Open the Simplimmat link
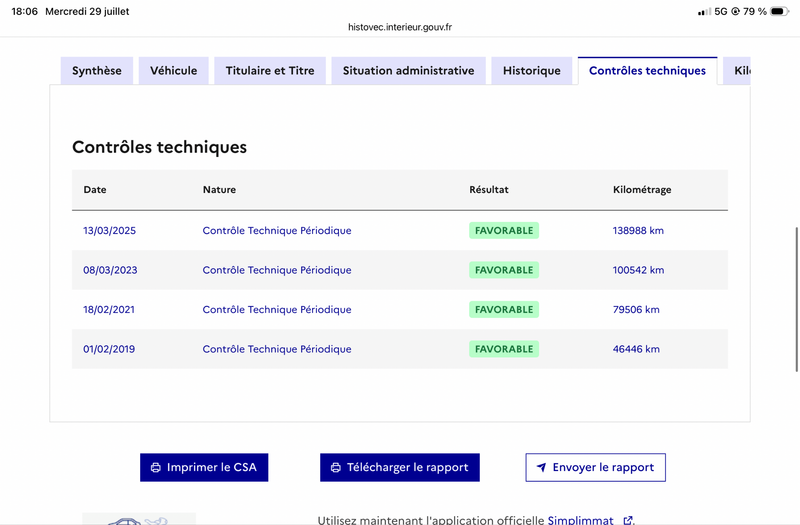Screen dimensions: 800x525 pyautogui.click(x=580, y=520)
